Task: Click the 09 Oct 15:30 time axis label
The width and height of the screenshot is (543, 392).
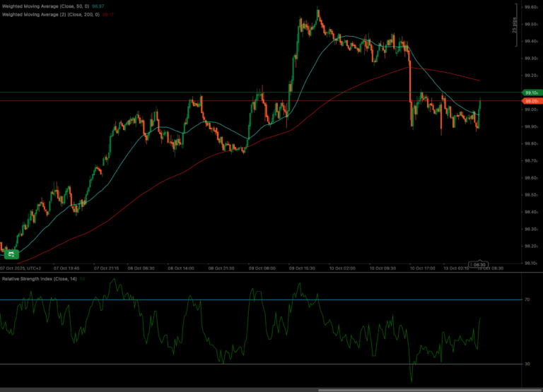Action: pyautogui.click(x=303, y=268)
